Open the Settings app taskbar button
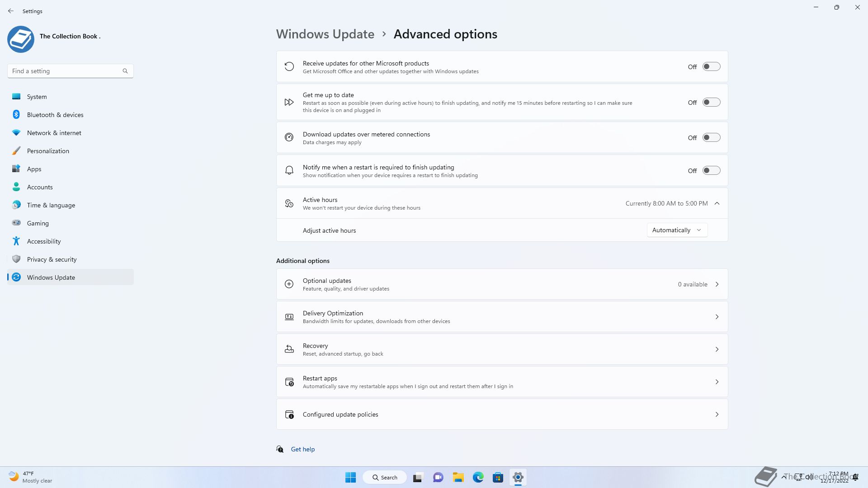Image resolution: width=868 pixels, height=488 pixels. 518,477
